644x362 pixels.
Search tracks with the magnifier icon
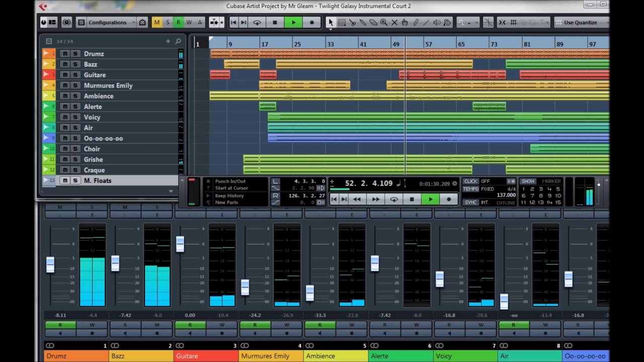pos(178,41)
